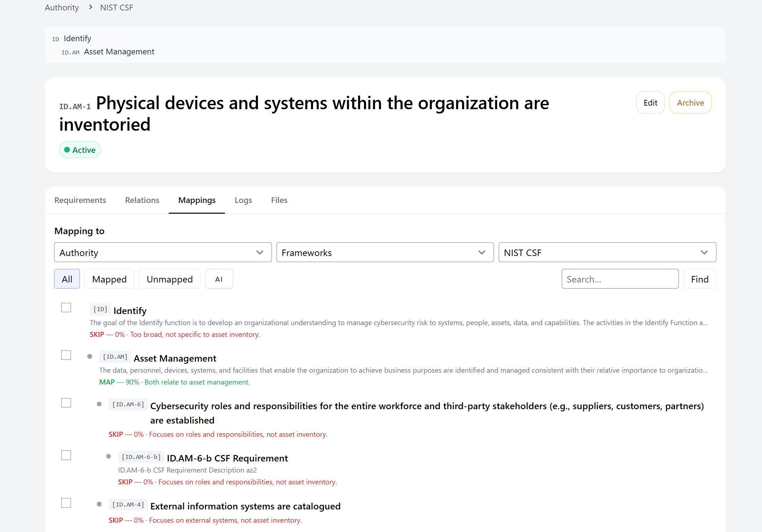This screenshot has height=532, width=762.
Task: Click the AI filter button
Action: pyautogui.click(x=219, y=279)
